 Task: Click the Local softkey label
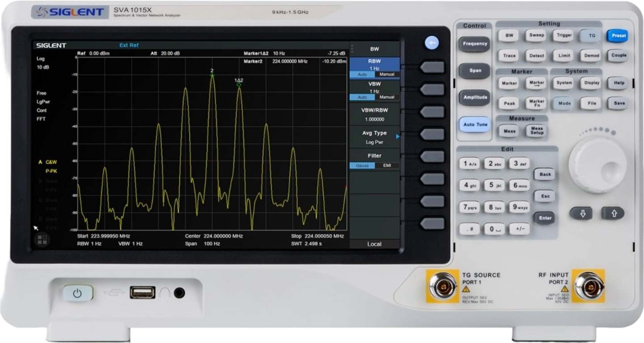pos(374,244)
